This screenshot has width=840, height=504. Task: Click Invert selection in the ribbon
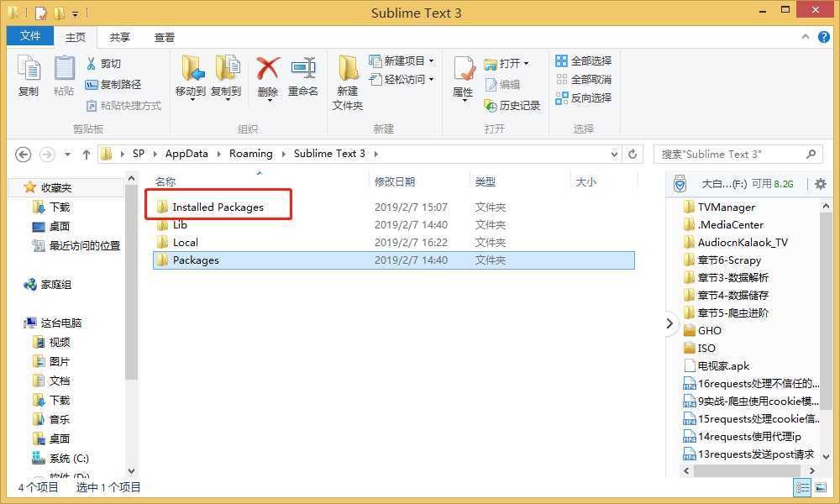click(x=584, y=98)
